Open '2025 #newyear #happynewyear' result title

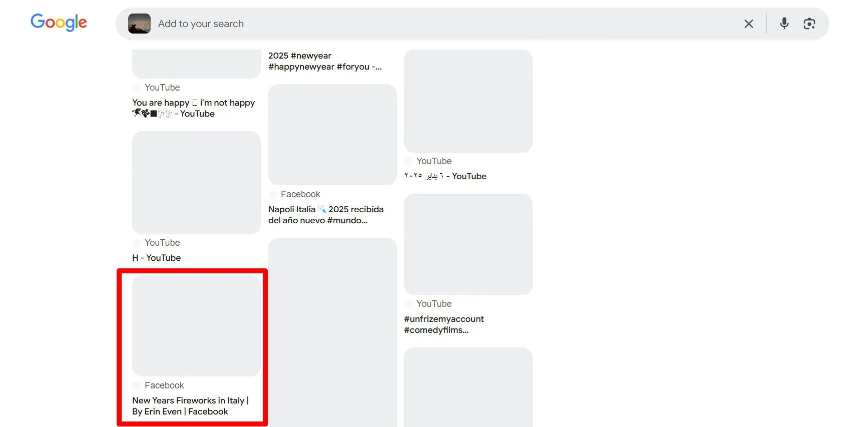point(325,61)
